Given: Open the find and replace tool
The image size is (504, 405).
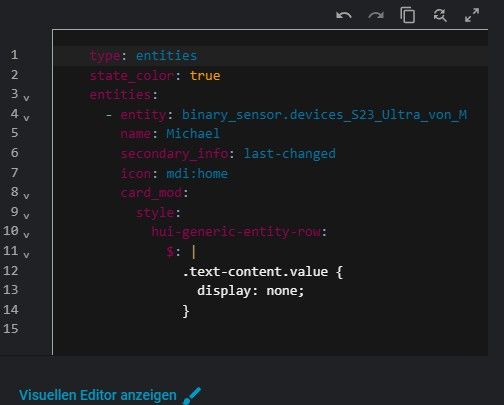Looking at the screenshot, I should pos(440,15).
